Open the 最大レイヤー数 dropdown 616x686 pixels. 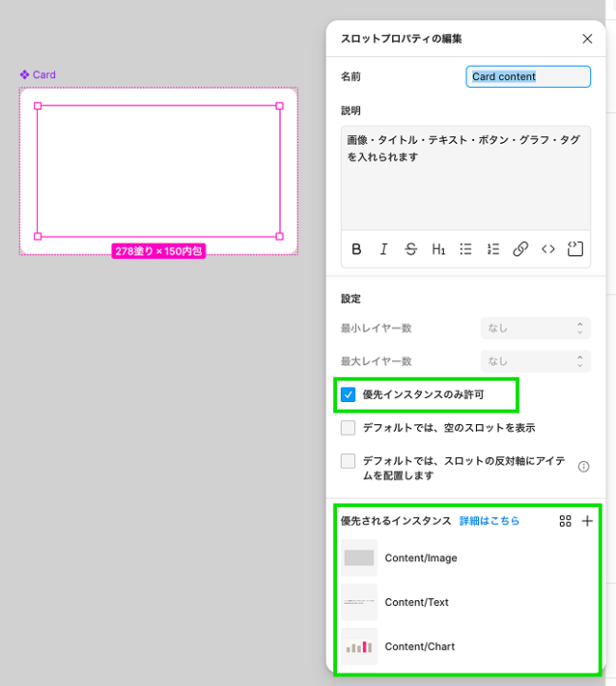(536, 361)
